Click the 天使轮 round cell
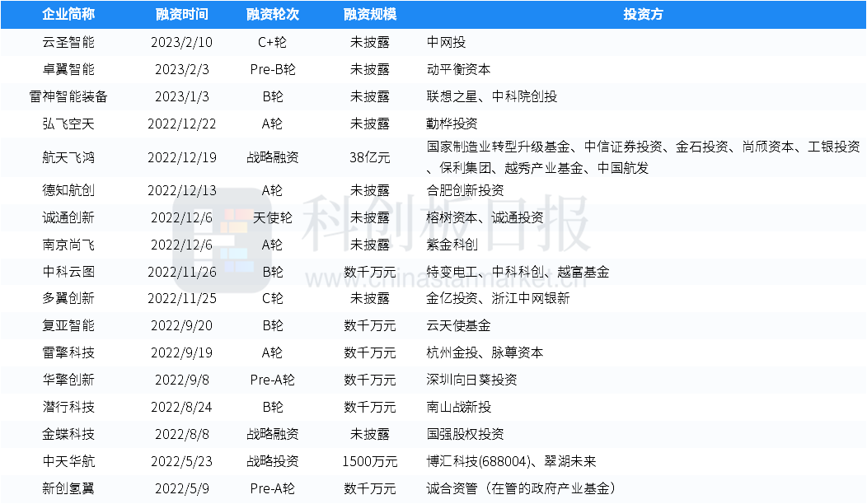The height and width of the screenshot is (504, 867). pos(273,217)
